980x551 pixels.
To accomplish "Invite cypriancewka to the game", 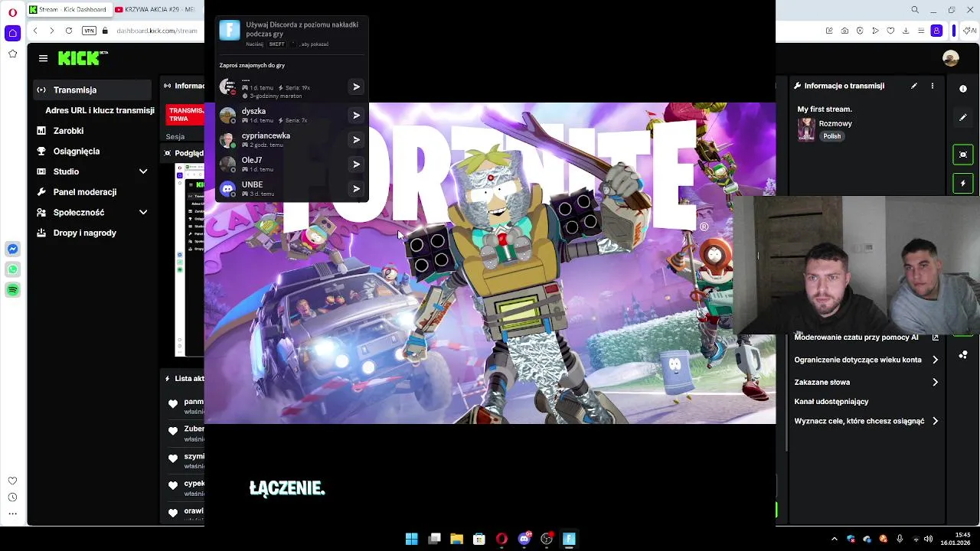I will pyautogui.click(x=356, y=140).
